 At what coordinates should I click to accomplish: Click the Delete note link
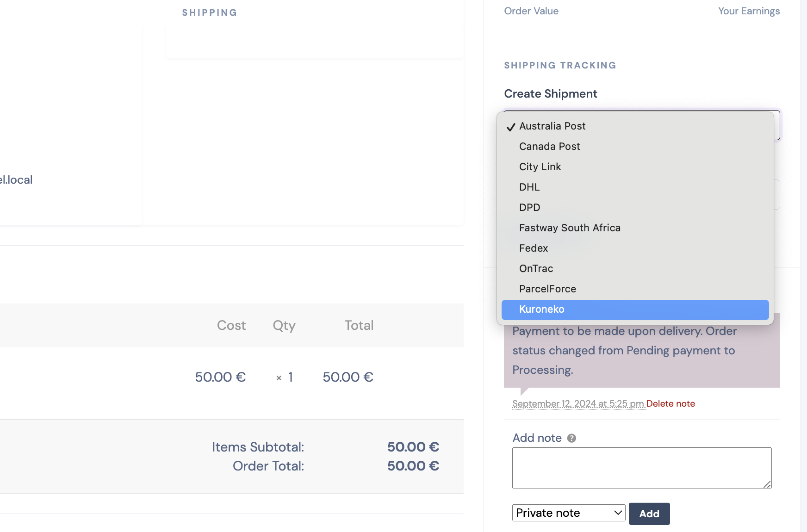[670, 403]
